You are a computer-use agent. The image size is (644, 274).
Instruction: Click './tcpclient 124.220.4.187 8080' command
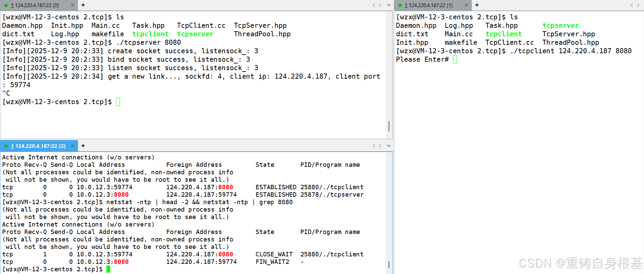click(571, 51)
